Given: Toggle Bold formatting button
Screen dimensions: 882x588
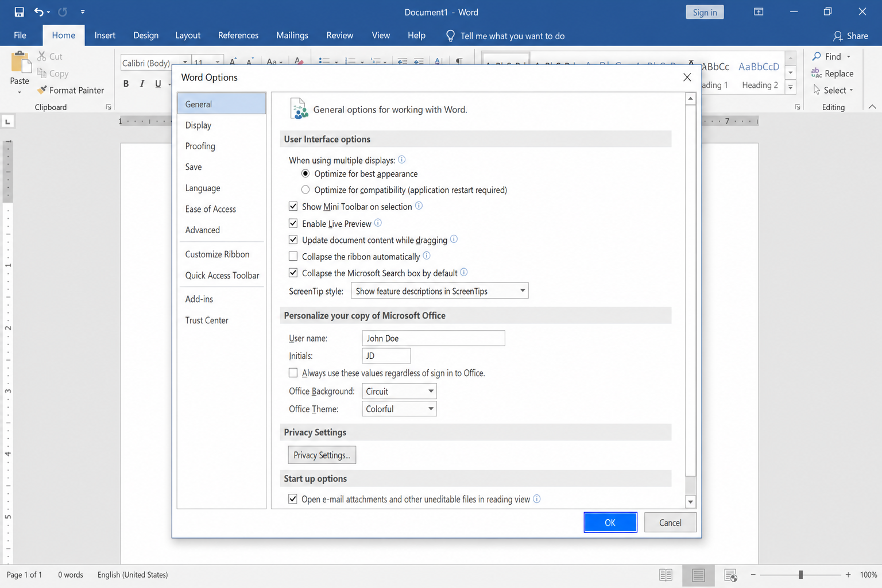Looking at the screenshot, I should tap(126, 84).
